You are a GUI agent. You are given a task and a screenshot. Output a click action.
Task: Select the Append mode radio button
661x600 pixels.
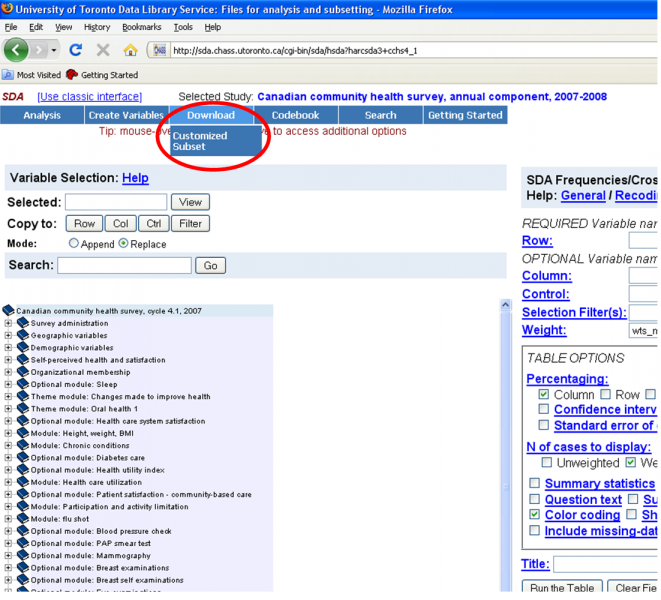74,243
